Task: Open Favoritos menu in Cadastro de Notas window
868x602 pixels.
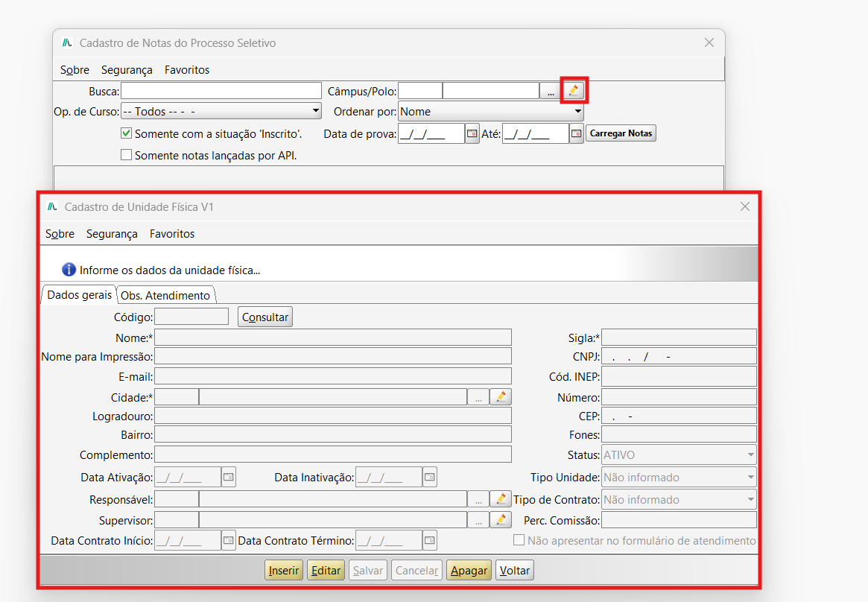Action: coord(187,70)
